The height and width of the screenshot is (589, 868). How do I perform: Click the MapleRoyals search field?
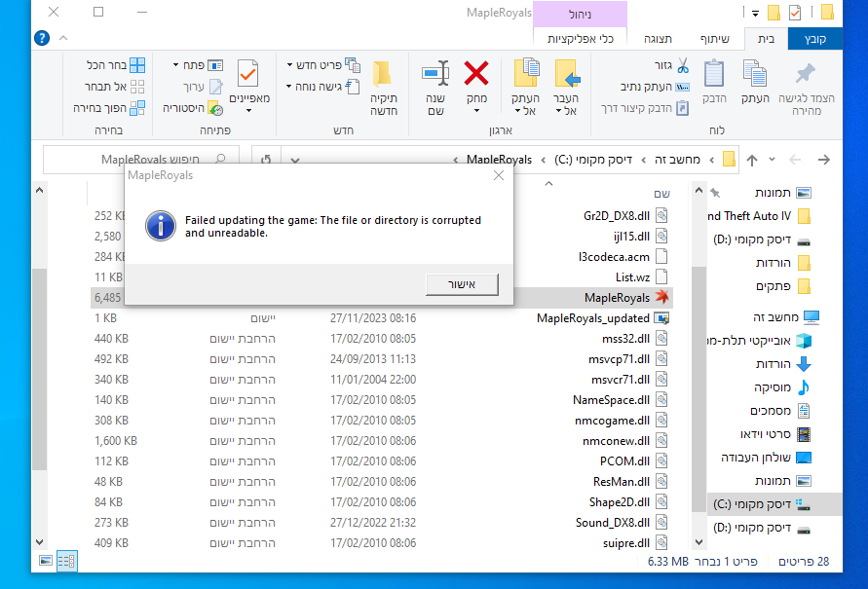(x=141, y=160)
